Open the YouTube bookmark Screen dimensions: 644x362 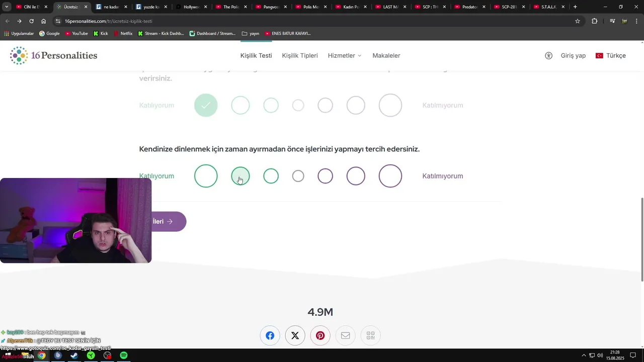76,34
